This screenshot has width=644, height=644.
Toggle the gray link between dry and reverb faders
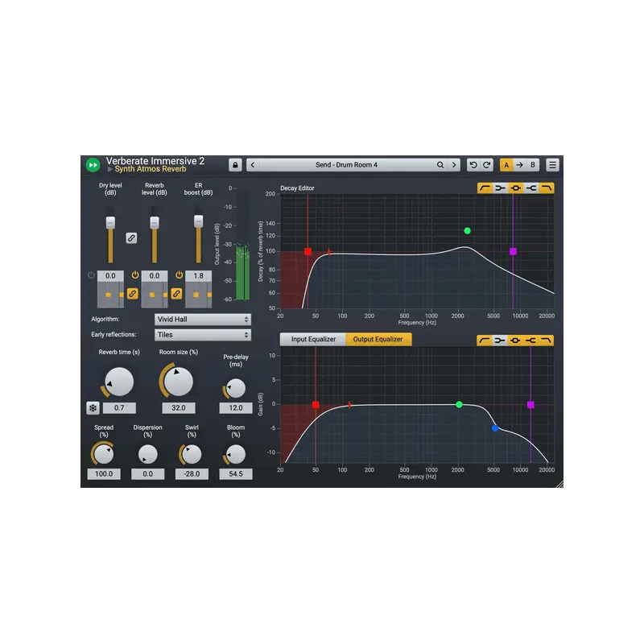click(x=131, y=237)
